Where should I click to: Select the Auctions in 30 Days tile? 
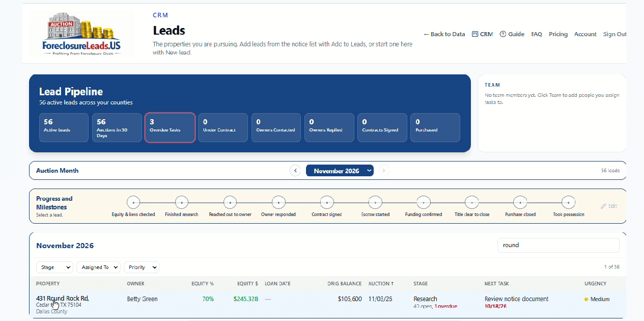[117, 127]
